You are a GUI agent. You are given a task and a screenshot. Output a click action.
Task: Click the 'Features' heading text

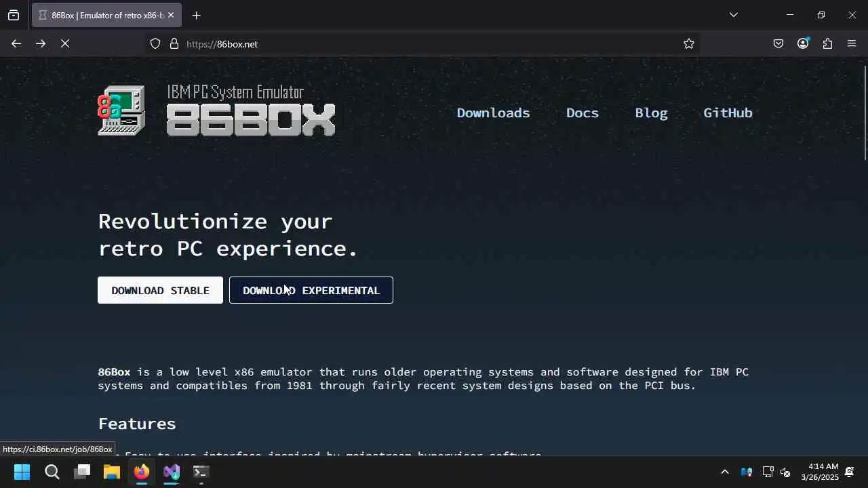(x=137, y=424)
